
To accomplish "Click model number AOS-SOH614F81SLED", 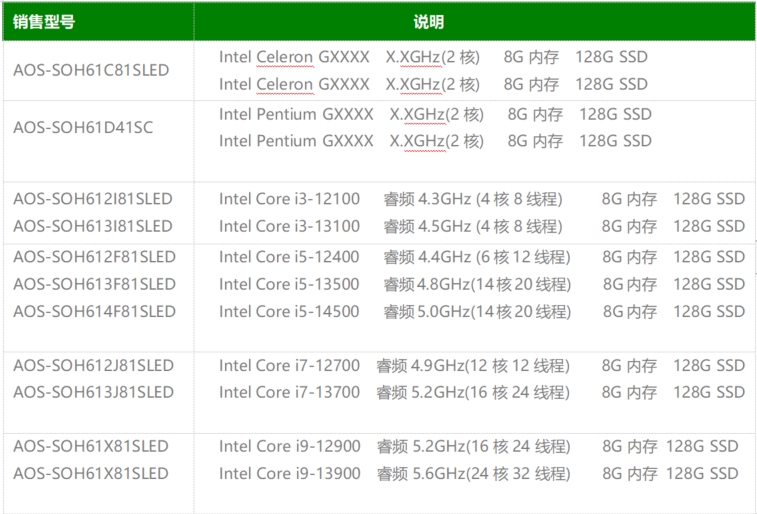I will (94, 311).
